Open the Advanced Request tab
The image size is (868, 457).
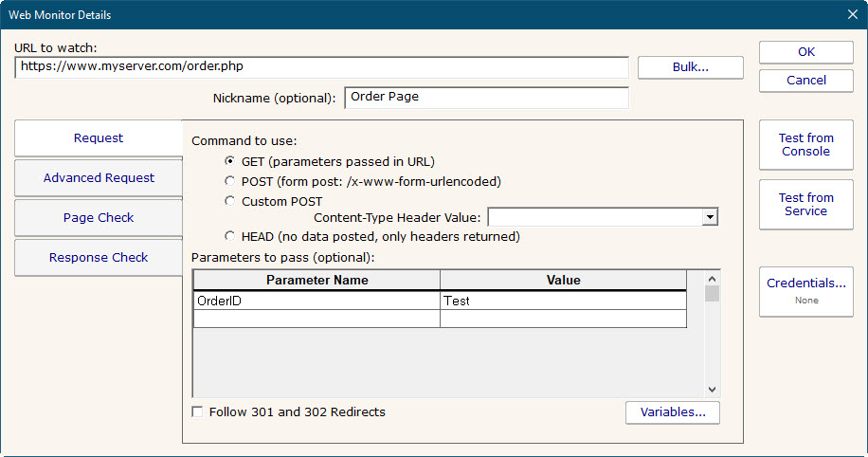coord(99,177)
